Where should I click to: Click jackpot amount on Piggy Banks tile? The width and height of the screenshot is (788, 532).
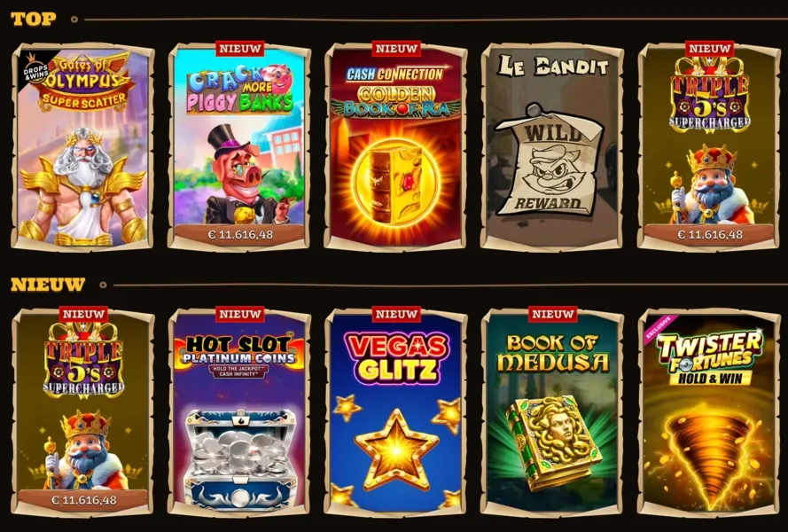click(239, 234)
